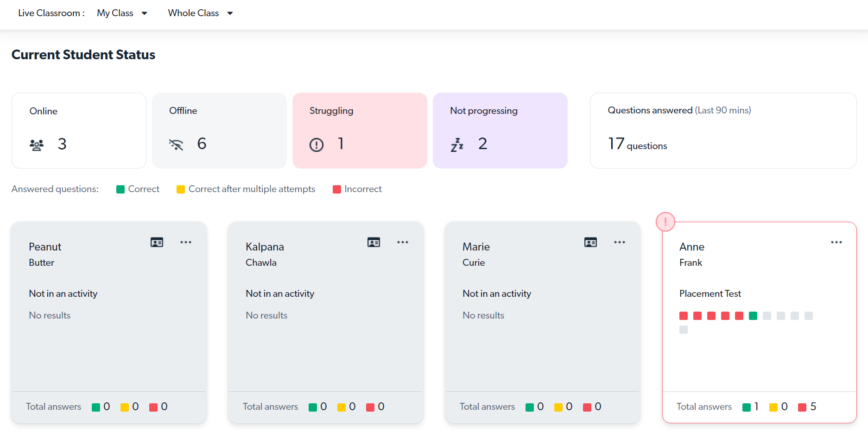Viewport: 868px width, 432px height.
Task: Click Anne Frank's struggling alert badge
Action: click(665, 222)
